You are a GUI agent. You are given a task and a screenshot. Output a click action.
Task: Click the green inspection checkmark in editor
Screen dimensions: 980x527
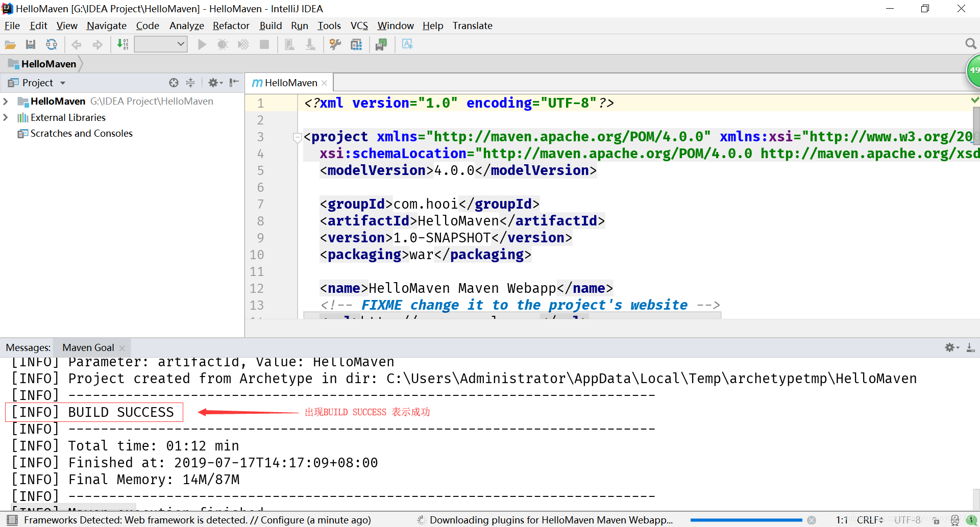tap(975, 99)
